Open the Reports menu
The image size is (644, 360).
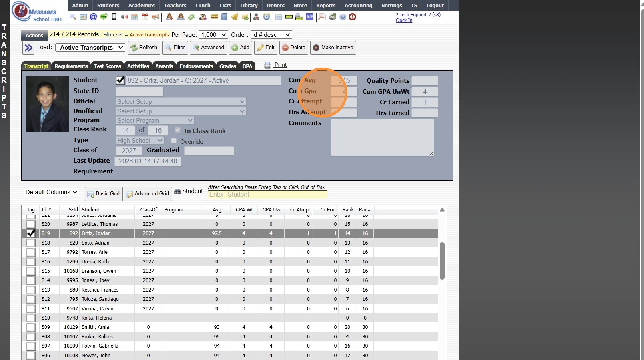tap(326, 5)
